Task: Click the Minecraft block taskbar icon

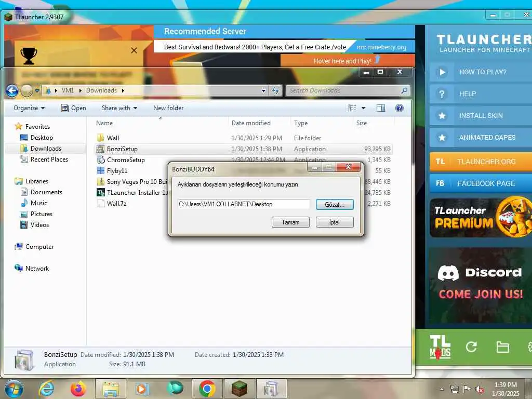Action: [x=240, y=389]
